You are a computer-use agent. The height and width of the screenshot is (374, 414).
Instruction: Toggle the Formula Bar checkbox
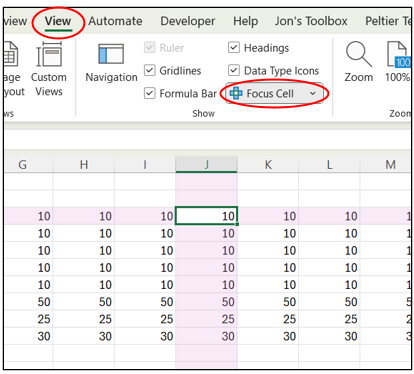[150, 93]
